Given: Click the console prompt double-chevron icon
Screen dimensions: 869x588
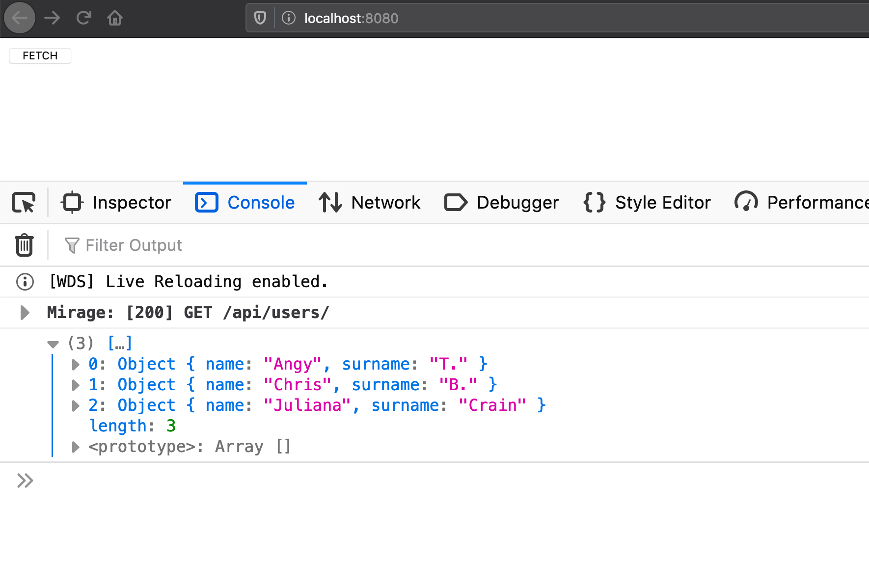Looking at the screenshot, I should tap(25, 481).
